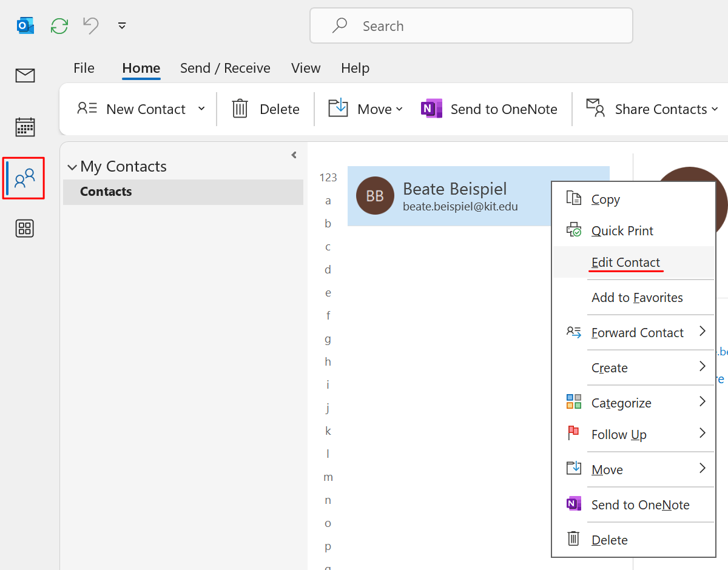Jump to letter m in index
Viewport: 728px width, 570px height.
(x=328, y=477)
